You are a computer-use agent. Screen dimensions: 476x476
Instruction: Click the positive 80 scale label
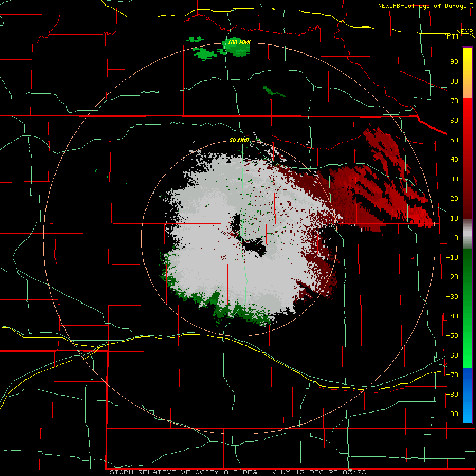(x=454, y=81)
